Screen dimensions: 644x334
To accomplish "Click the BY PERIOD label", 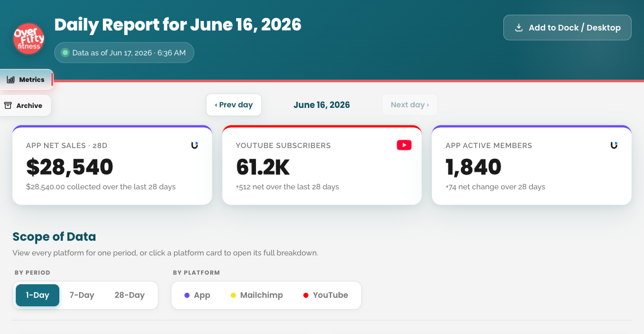I will pyautogui.click(x=32, y=273).
